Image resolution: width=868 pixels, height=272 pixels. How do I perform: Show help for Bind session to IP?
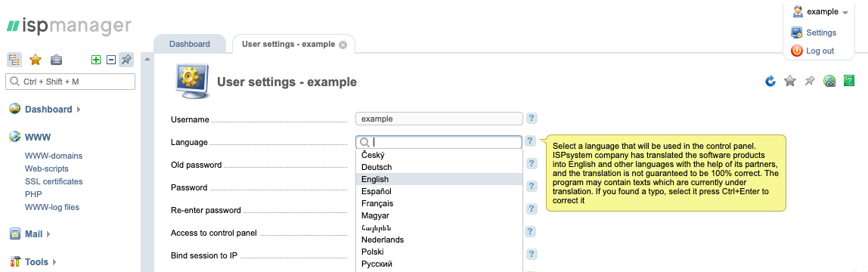click(x=532, y=255)
